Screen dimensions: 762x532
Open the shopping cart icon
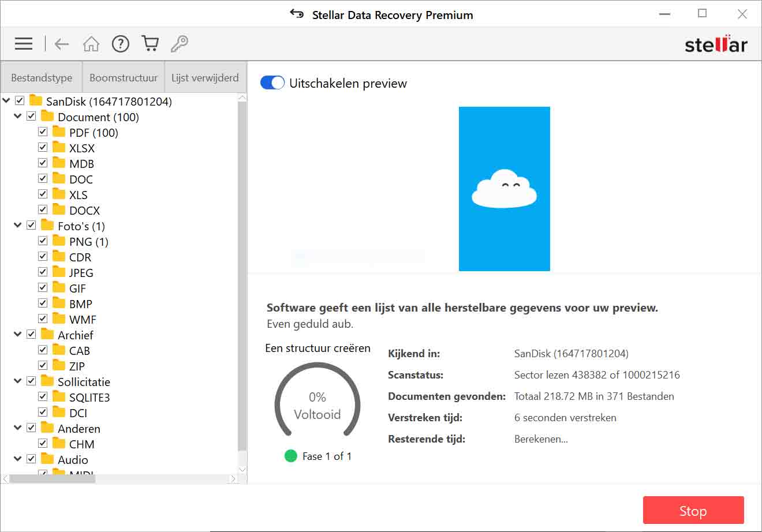coord(150,44)
